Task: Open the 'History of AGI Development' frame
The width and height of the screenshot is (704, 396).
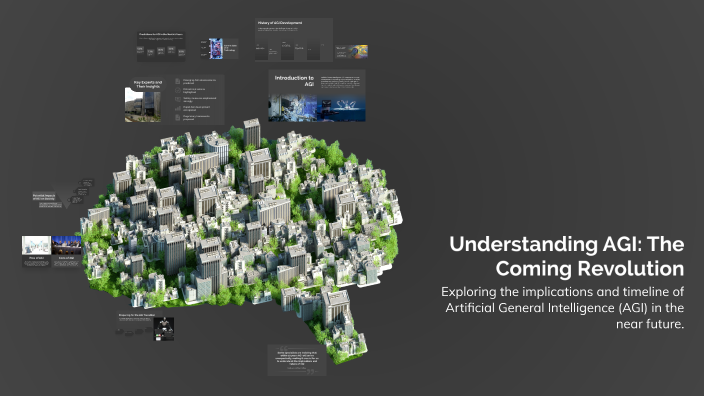Action: [x=294, y=40]
